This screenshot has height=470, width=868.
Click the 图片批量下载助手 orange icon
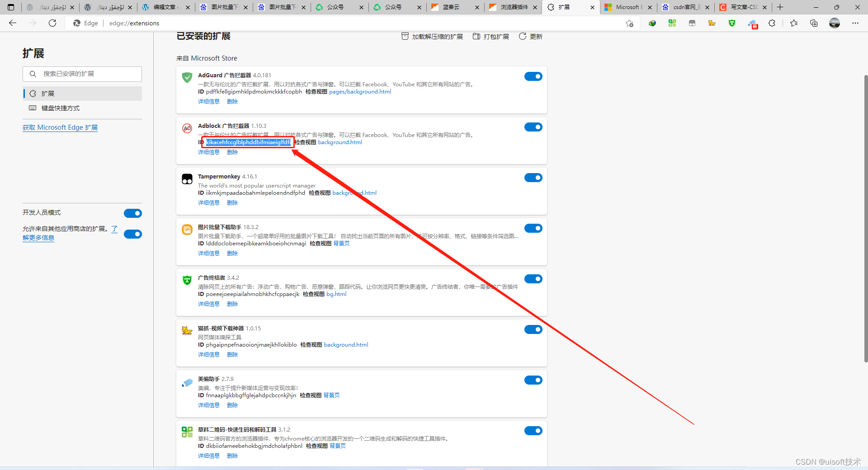[187, 230]
